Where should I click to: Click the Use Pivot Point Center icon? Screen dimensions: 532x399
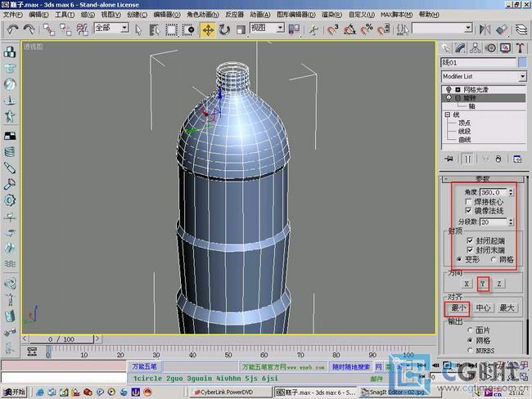(x=294, y=29)
